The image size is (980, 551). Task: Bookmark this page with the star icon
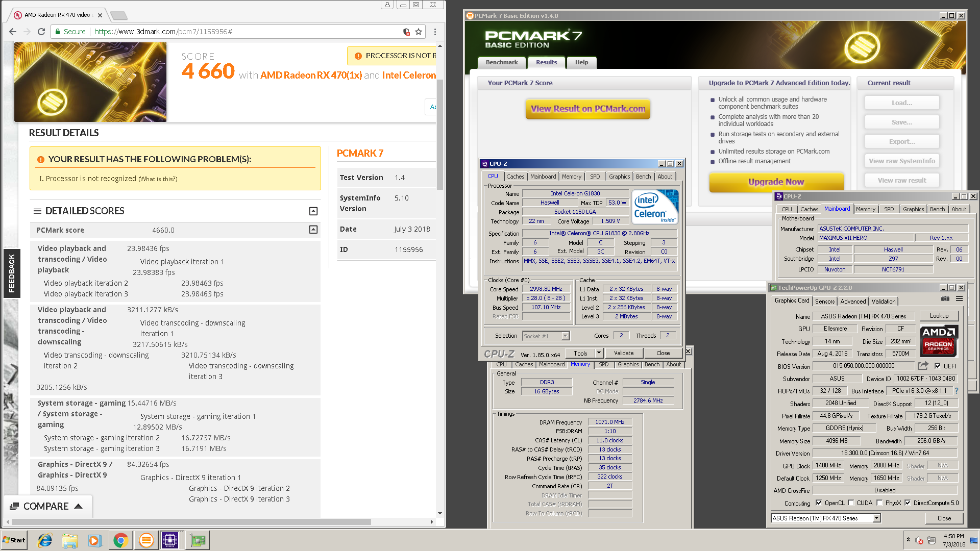click(419, 32)
